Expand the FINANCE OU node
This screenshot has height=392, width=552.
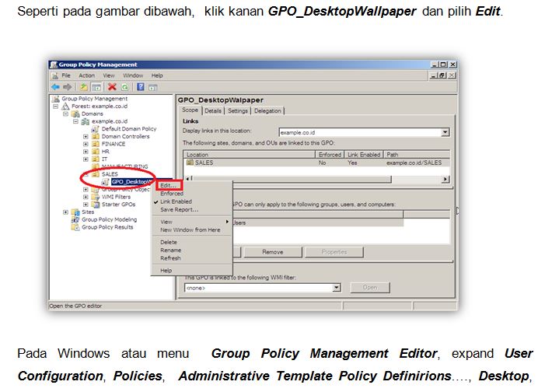point(86,144)
